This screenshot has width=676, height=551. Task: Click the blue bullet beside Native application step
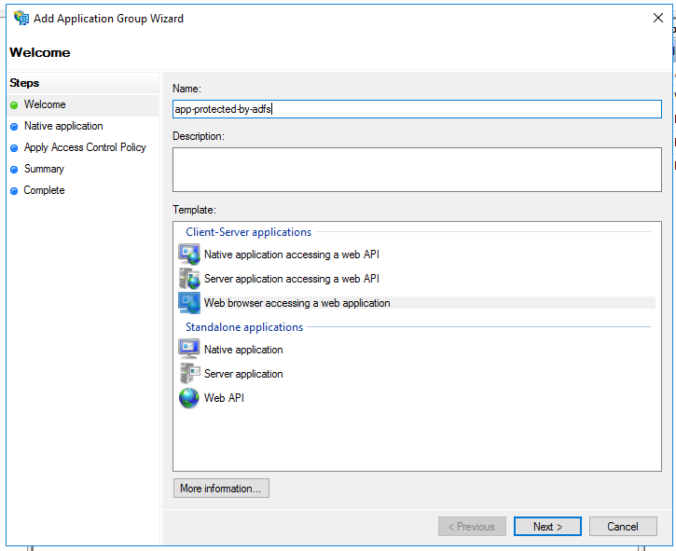pyautogui.click(x=14, y=127)
